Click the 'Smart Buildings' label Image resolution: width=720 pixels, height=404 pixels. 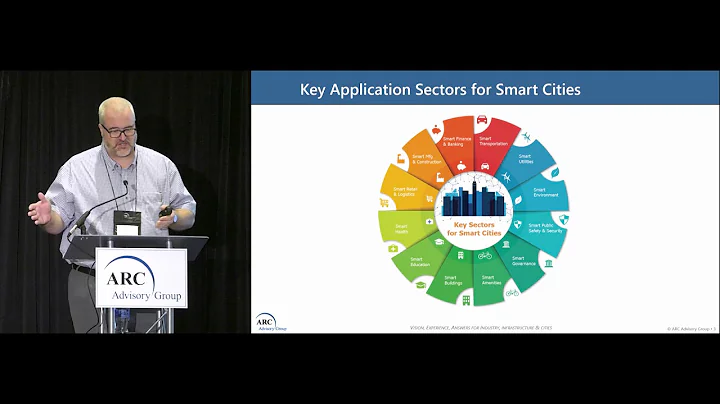click(453, 280)
